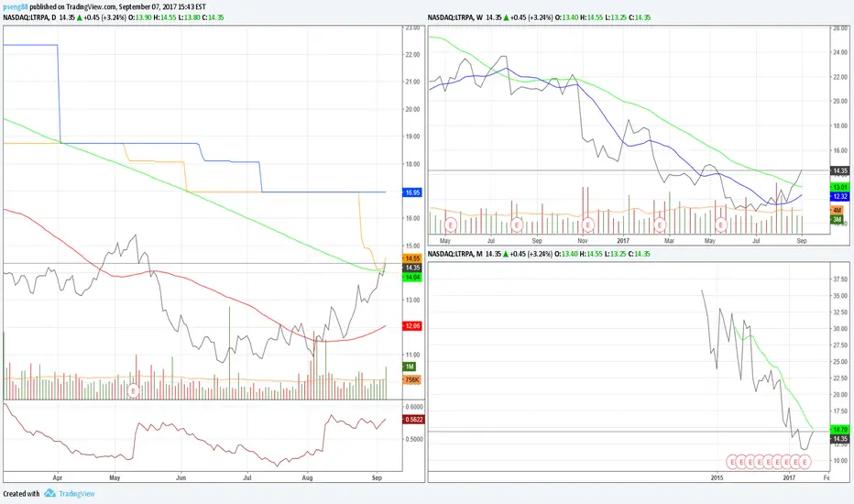Click the 14.35 price label on weekly chart
This screenshot has width=854, height=504.
click(x=839, y=170)
